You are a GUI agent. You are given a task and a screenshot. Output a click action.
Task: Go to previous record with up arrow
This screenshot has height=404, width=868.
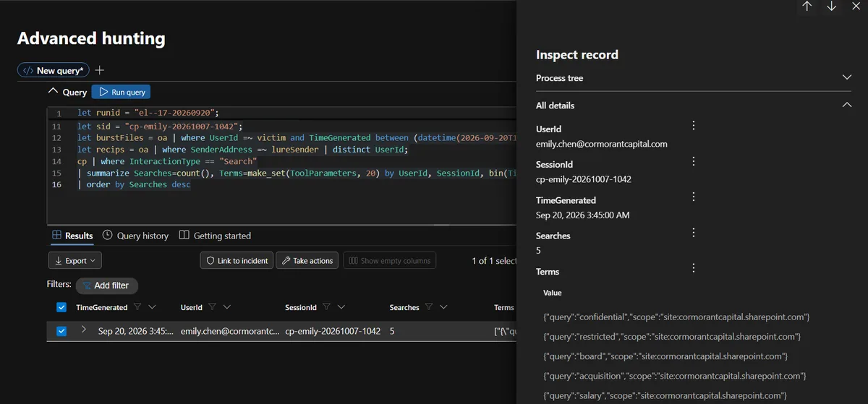point(807,7)
